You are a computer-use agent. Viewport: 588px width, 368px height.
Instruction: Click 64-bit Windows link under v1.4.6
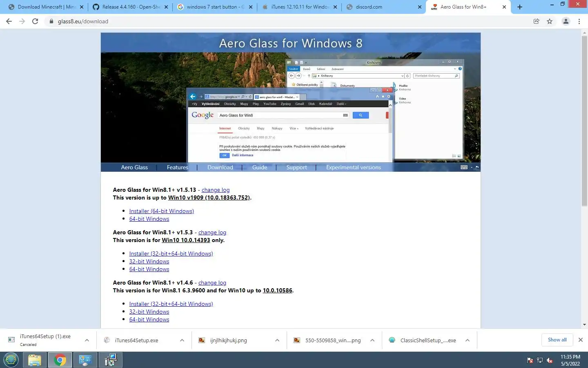click(149, 319)
